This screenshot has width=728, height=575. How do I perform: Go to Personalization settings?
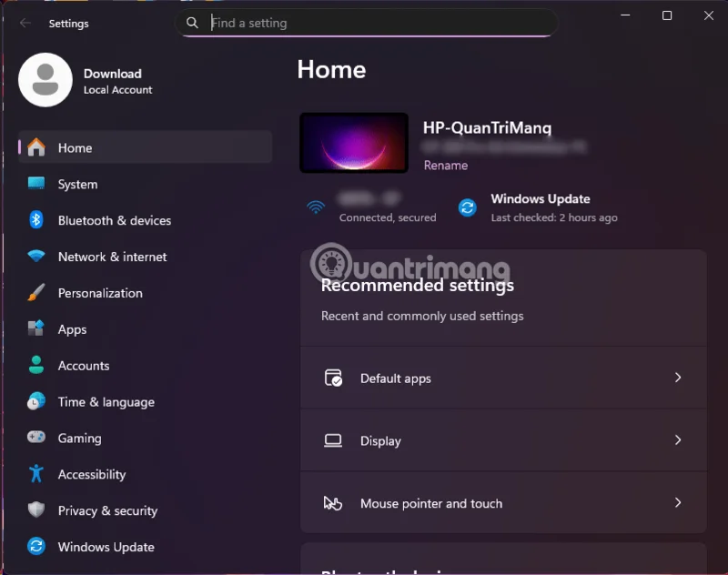(x=100, y=293)
